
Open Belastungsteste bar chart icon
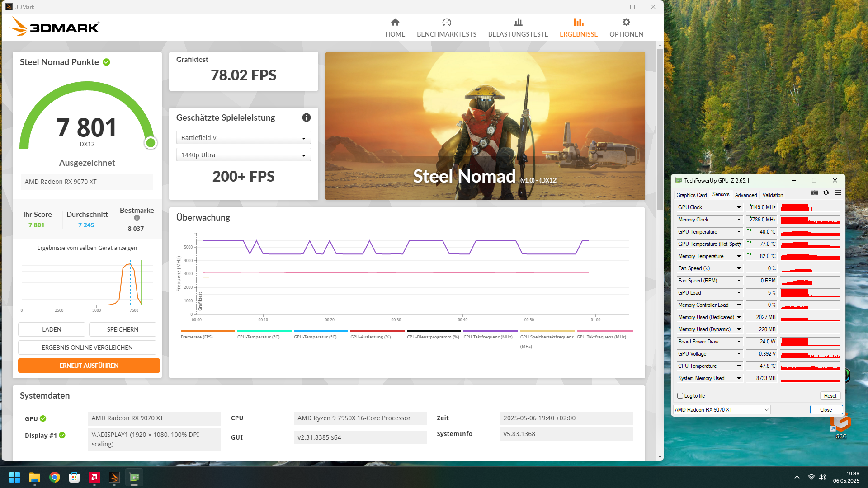tap(518, 23)
